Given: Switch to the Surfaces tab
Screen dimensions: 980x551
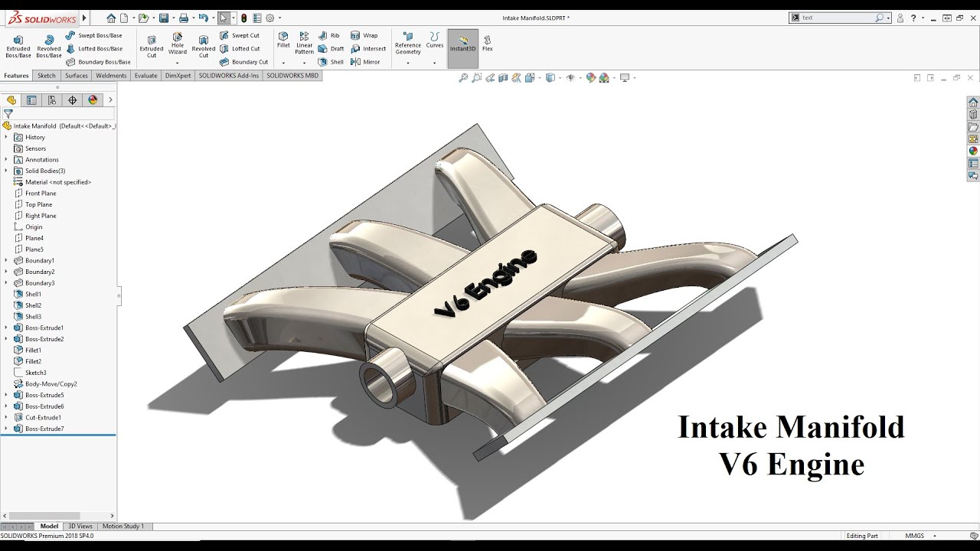Looking at the screenshot, I should [x=77, y=76].
